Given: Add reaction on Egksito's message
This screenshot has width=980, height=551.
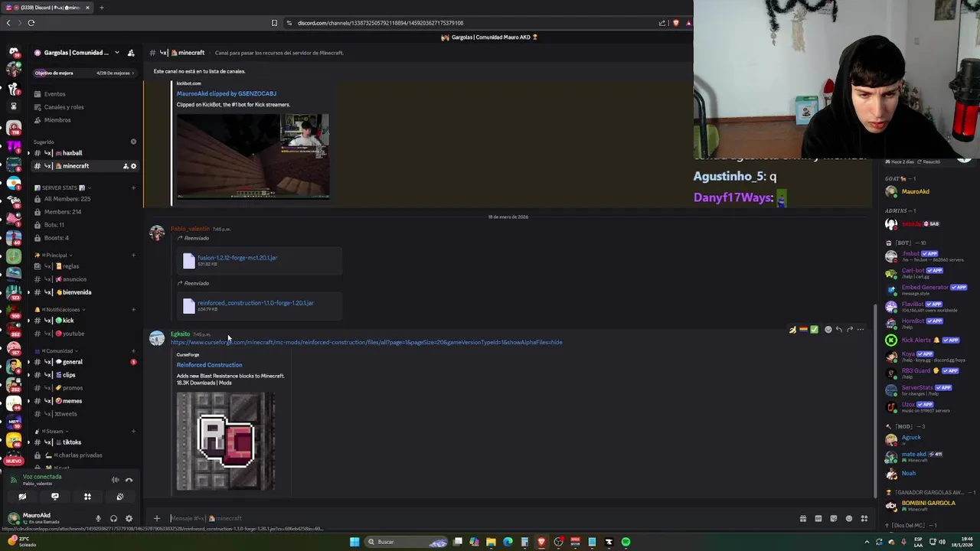Looking at the screenshot, I should [828, 330].
